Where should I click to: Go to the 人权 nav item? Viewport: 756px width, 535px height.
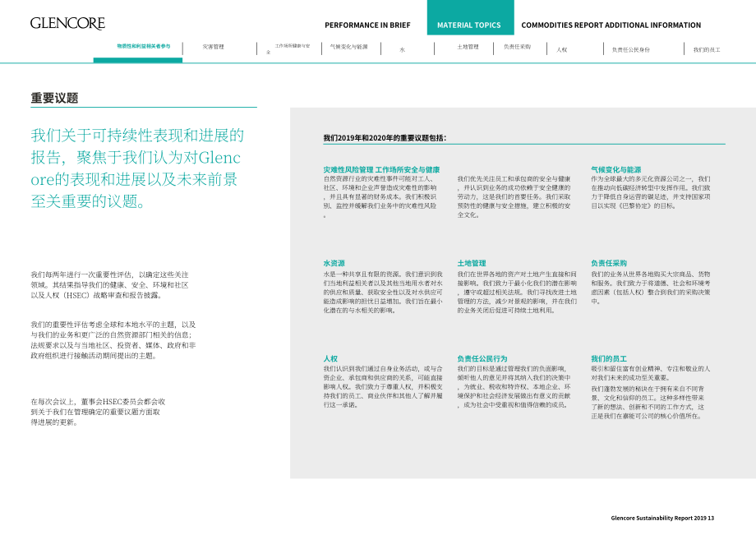[x=562, y=49]
